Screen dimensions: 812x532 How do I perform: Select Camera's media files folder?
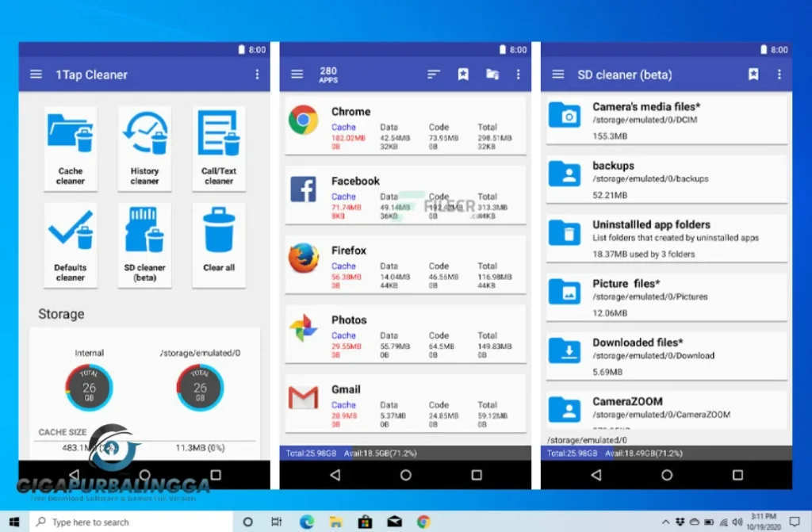667,121
